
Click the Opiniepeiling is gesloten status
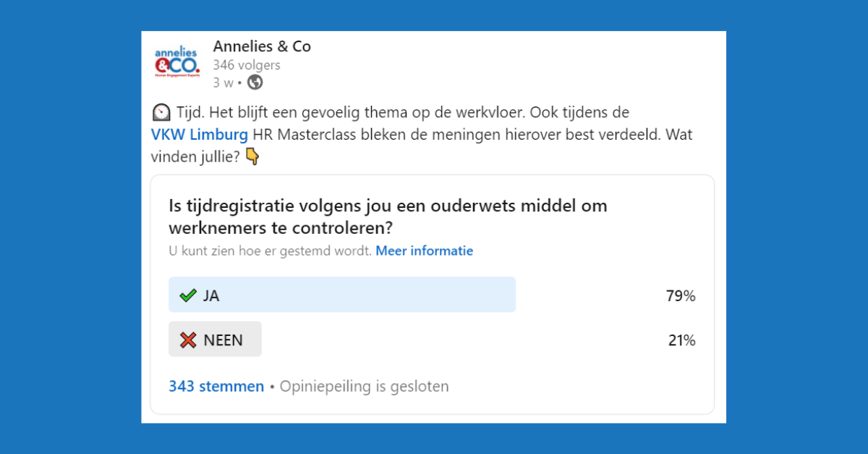tap(365, 387)
